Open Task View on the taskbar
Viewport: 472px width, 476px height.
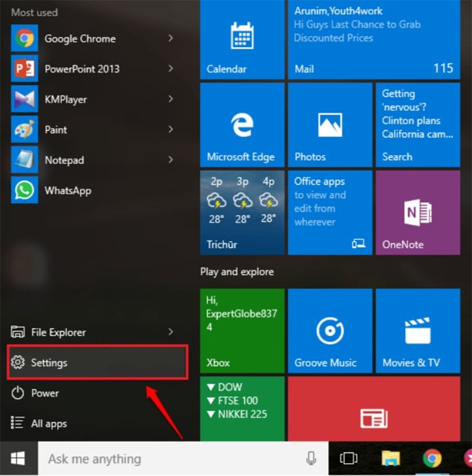(x=348, y=459)
